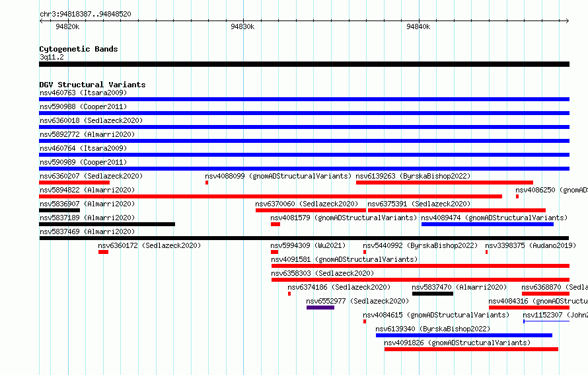Image resolution: width=588 pixels, height=375 pixels.
Task: Select nsv1152307 thin blue line feature
Action: tap(546, 321)
